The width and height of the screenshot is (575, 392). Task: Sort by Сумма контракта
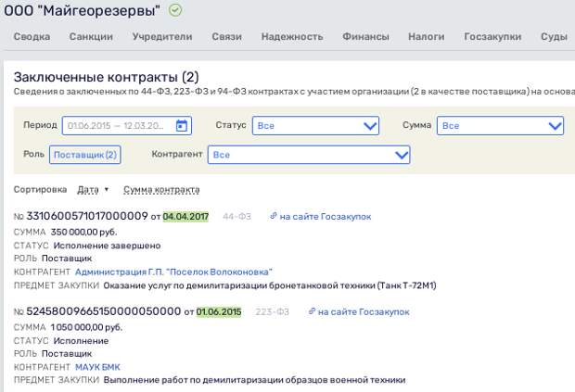coord(161,190)
